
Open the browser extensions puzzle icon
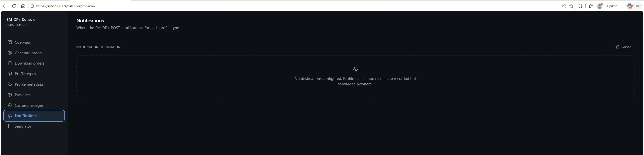580,6
